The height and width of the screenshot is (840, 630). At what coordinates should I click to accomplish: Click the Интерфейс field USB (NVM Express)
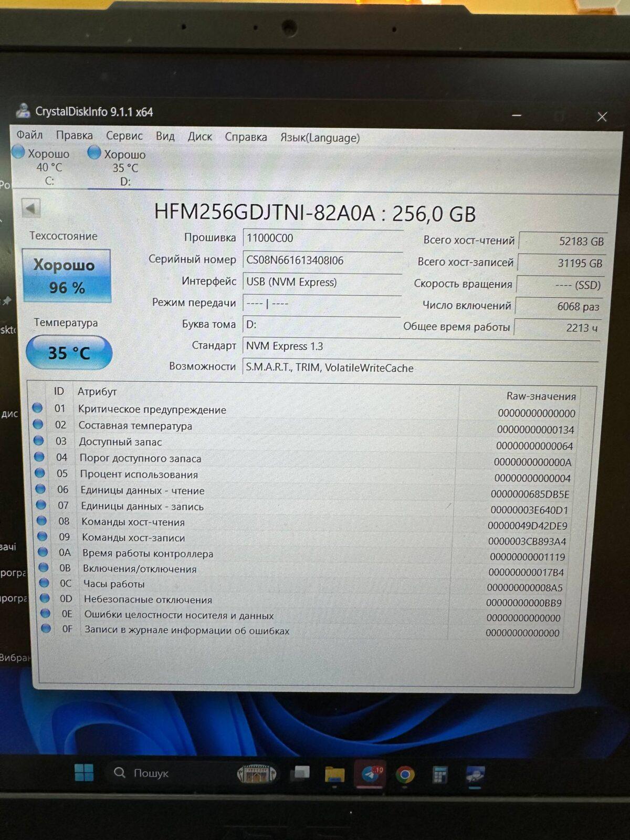[x=322, y=282]
